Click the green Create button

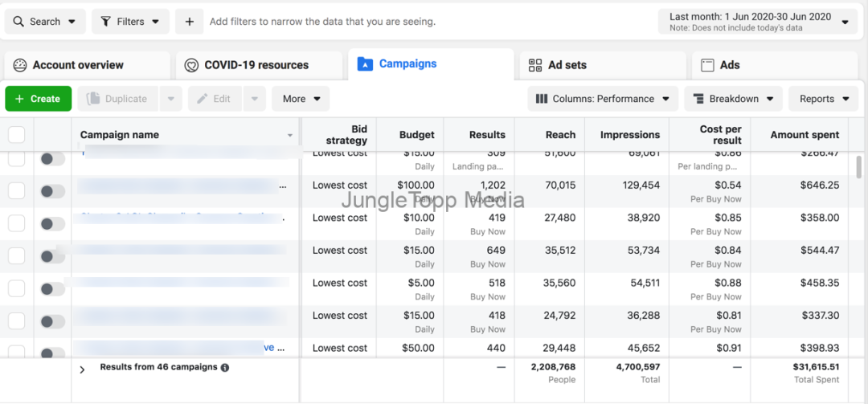tap(38, 99)
